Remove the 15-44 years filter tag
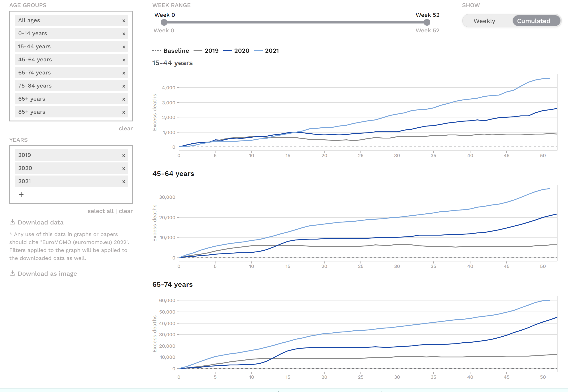 pyautogui.click(x=123, y=47)
